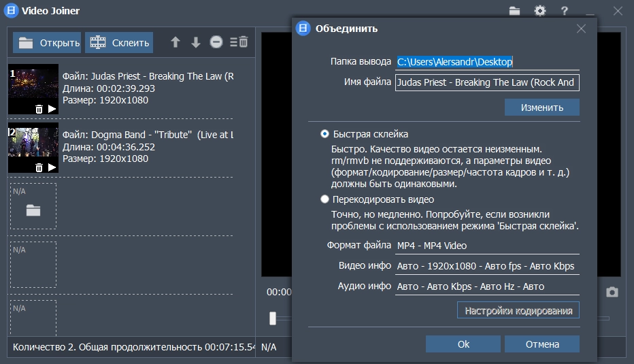Click the Объединить dialog app icon
The height and width of the screenshot is (364, 634).
pyautogui.click(x=303, y=29)
